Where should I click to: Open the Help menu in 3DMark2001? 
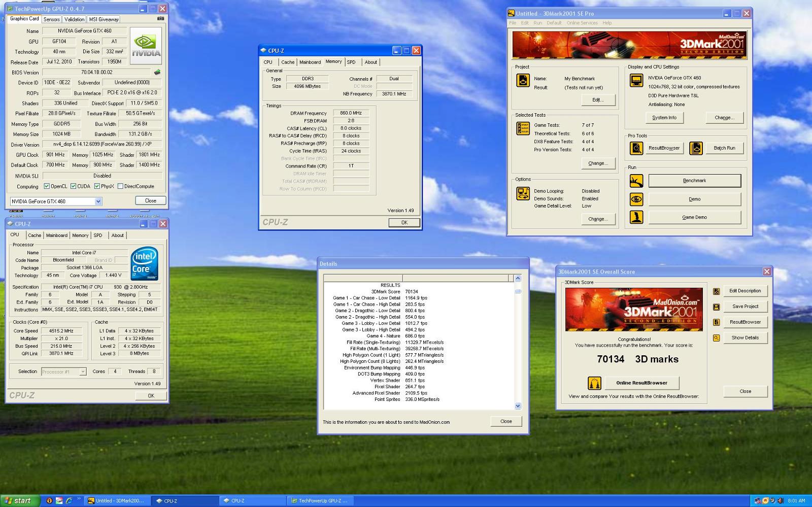click(607, 23)
